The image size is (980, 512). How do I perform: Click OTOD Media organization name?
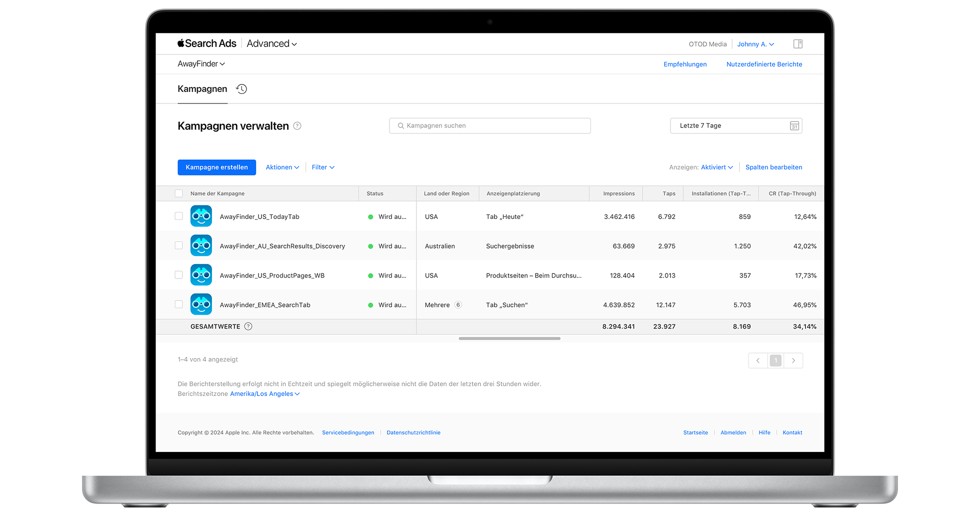[x=707, y=44]
